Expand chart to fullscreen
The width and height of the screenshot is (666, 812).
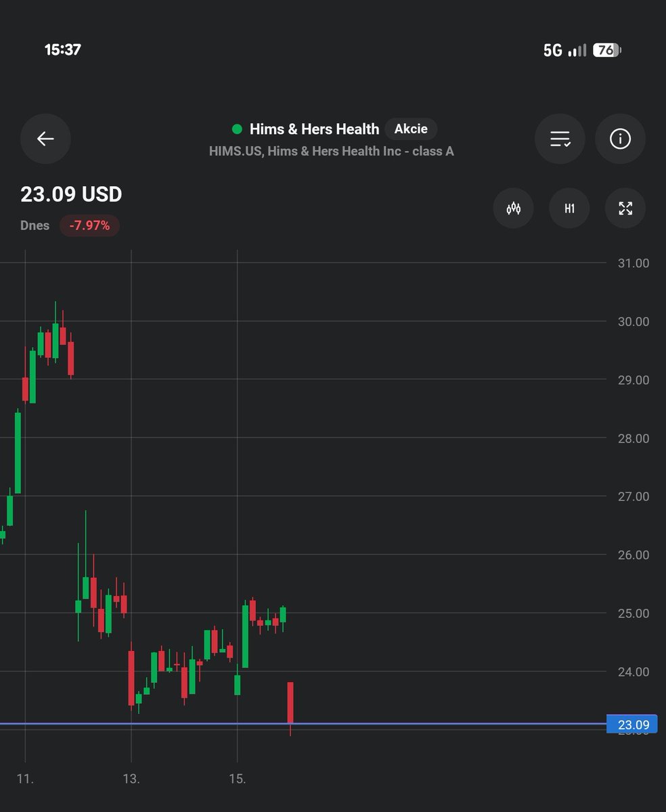click(x=625, y=208)
